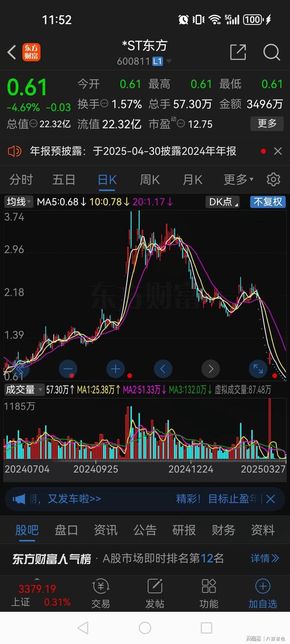
Task: Move chart left with arrow button
Action: point(163,369)
